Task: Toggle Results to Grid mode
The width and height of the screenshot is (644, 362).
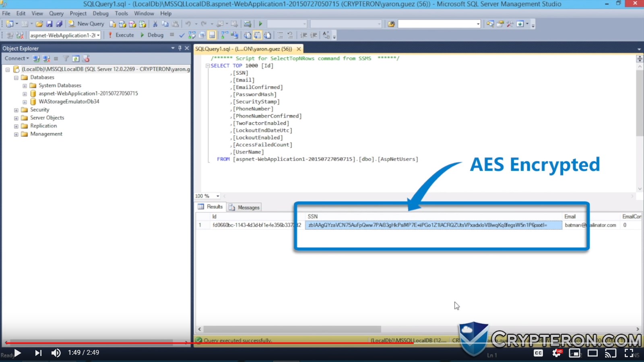Action: point(257,35)
